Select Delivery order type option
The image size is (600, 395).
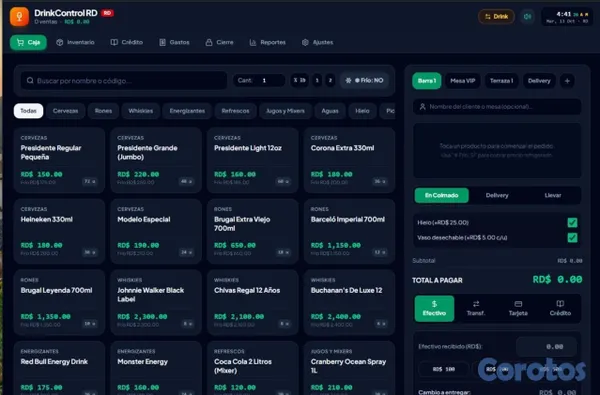497,195
